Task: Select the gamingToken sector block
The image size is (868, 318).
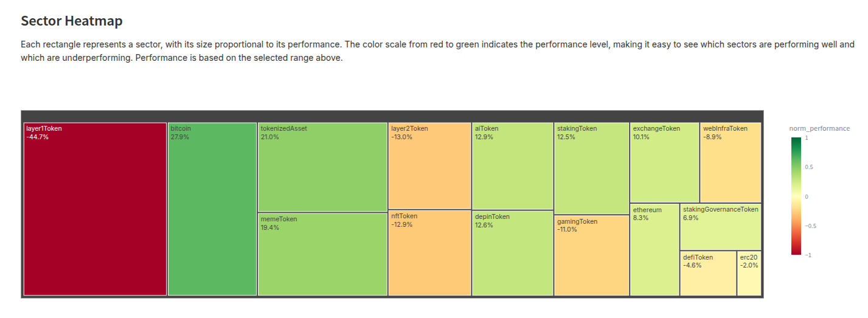Action: coord(591,255)
